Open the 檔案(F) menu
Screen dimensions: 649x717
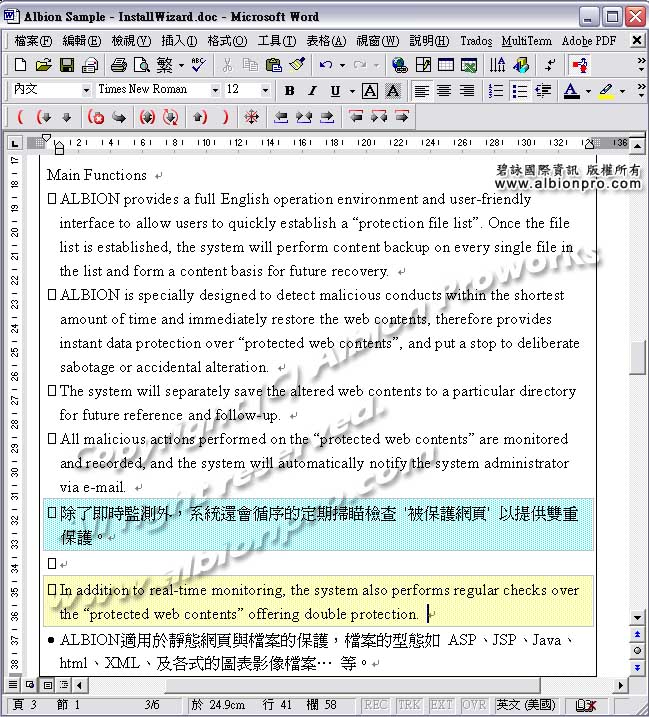[33, 41]
